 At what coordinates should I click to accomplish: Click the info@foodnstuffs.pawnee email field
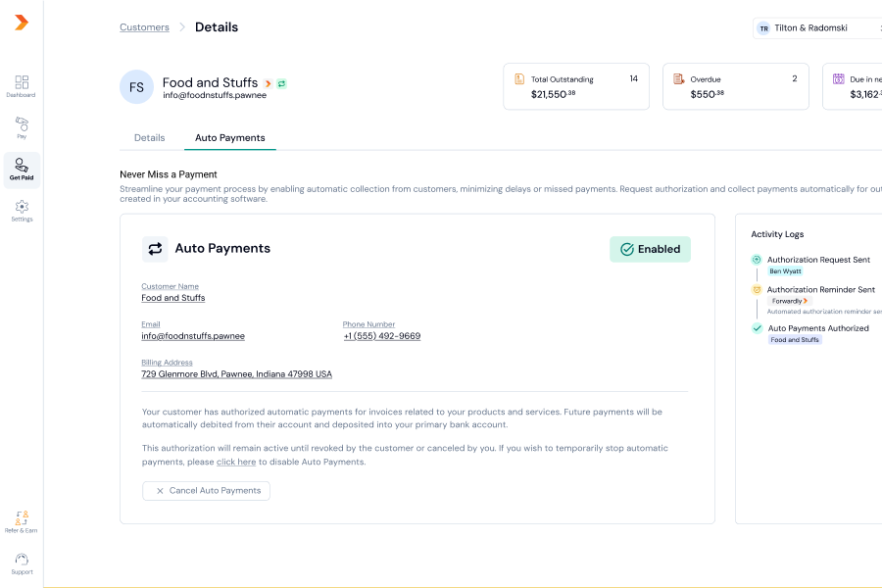pyautogui.click(x=193, y=336)
